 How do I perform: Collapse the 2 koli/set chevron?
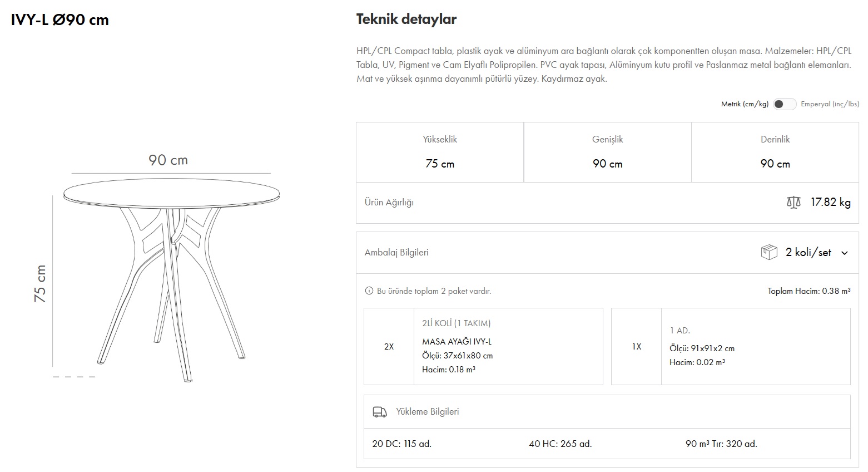click(x=845, y=253)
